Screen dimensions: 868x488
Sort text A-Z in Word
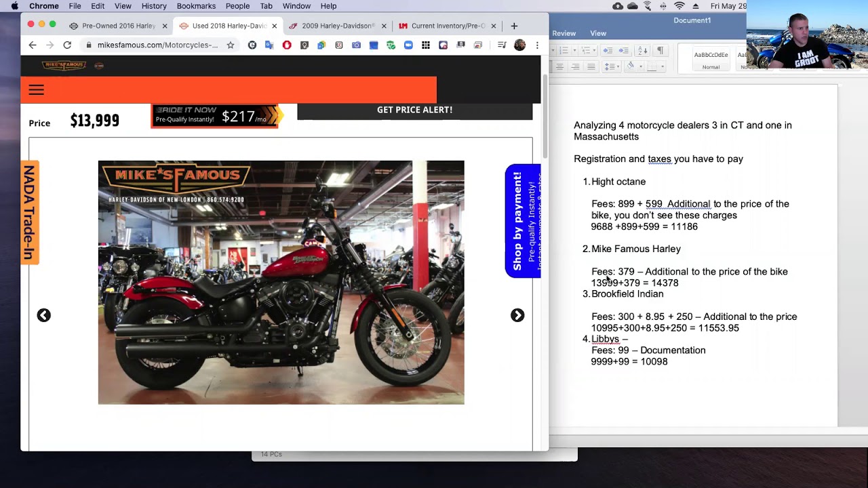642,50
